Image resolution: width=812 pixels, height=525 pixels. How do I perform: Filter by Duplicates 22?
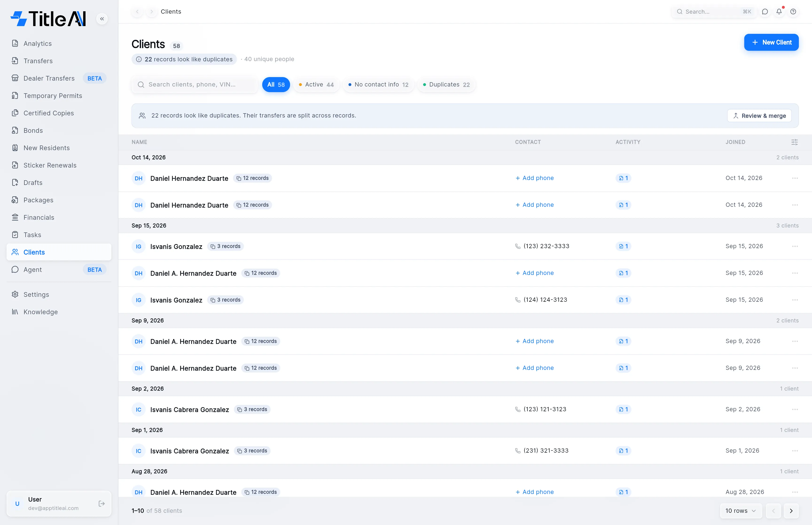point(446,85)
